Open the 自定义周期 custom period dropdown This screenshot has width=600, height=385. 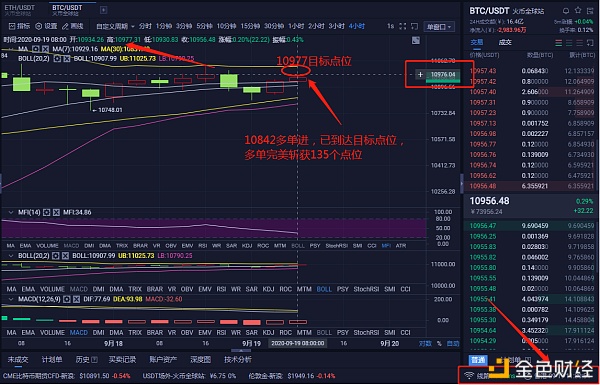[x=115, y=26]
